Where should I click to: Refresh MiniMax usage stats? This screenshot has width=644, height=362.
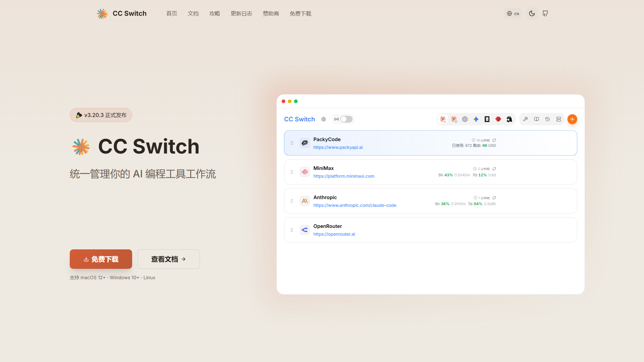pos(494,169)
